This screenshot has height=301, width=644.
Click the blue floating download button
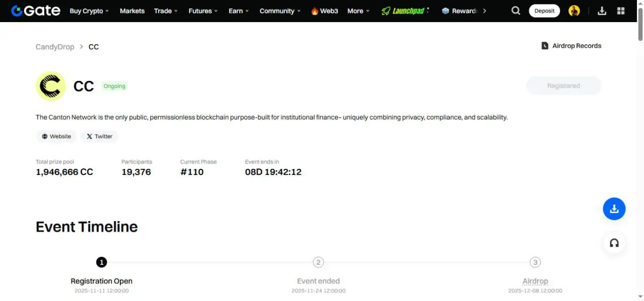[x=614, y=209]
